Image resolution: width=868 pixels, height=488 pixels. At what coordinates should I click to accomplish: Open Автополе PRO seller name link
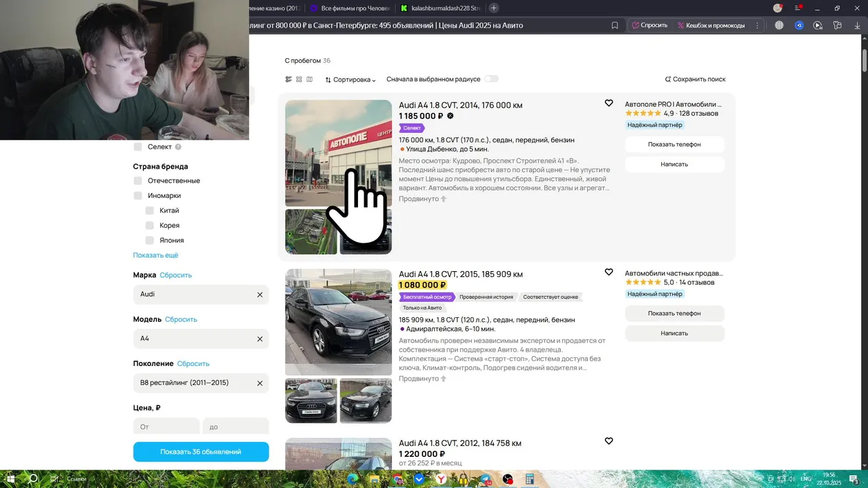point(673,104)
